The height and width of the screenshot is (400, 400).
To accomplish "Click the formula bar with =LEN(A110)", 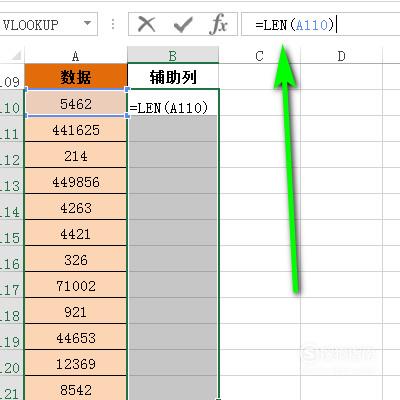I will 320,24.
